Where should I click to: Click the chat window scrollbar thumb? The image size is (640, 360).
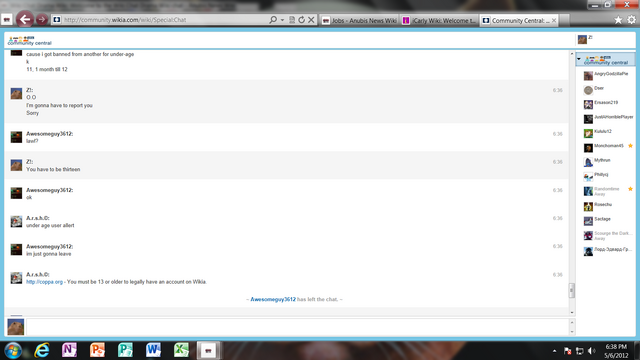pyautogui.click(x=572, y=291)
